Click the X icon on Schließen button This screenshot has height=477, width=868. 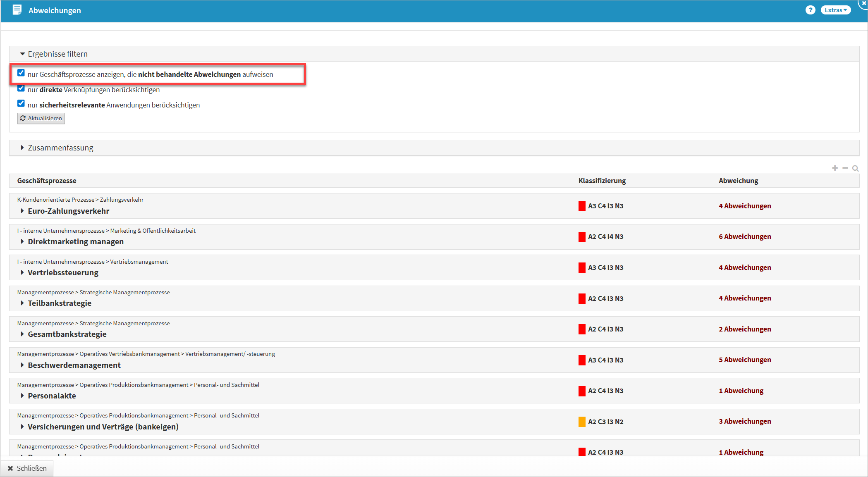click(10, 468)
